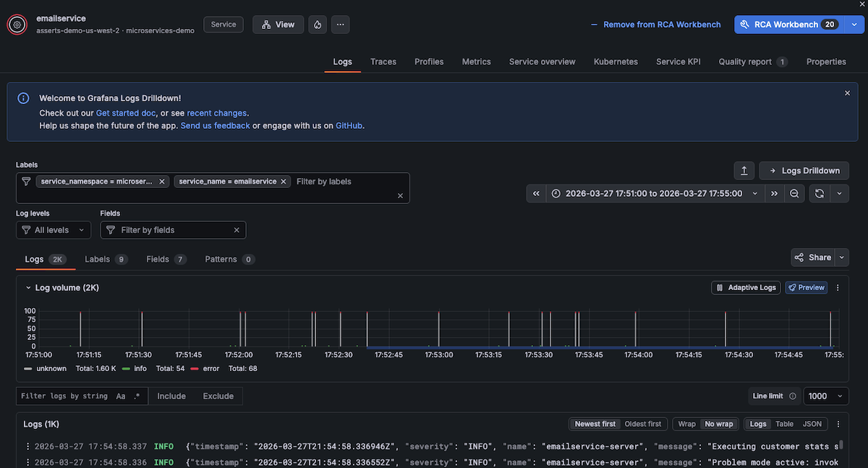Open the All levels dropdown

(x=54, y=230)
